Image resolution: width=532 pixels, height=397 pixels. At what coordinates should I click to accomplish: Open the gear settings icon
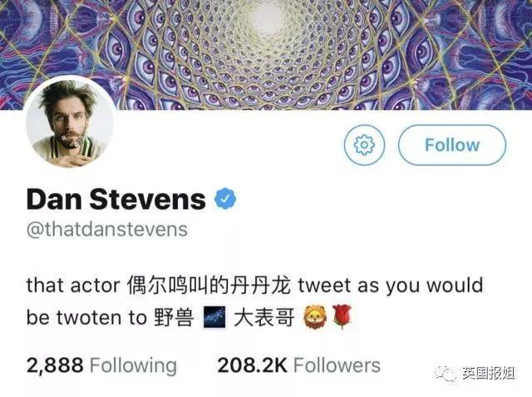coord(364,145)
